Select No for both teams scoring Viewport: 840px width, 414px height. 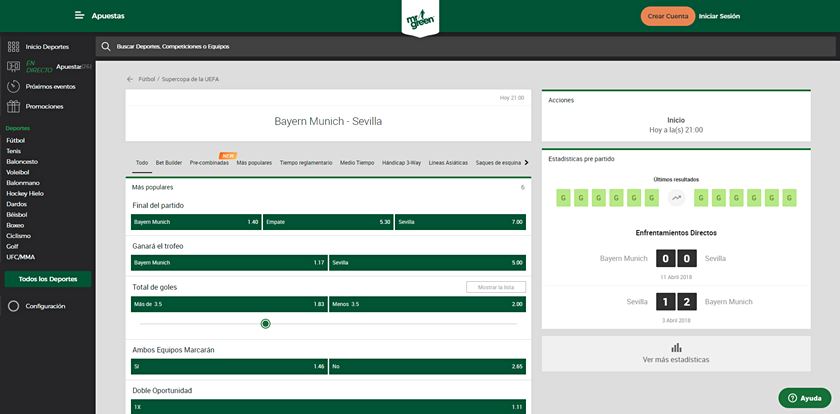(428, 366)
